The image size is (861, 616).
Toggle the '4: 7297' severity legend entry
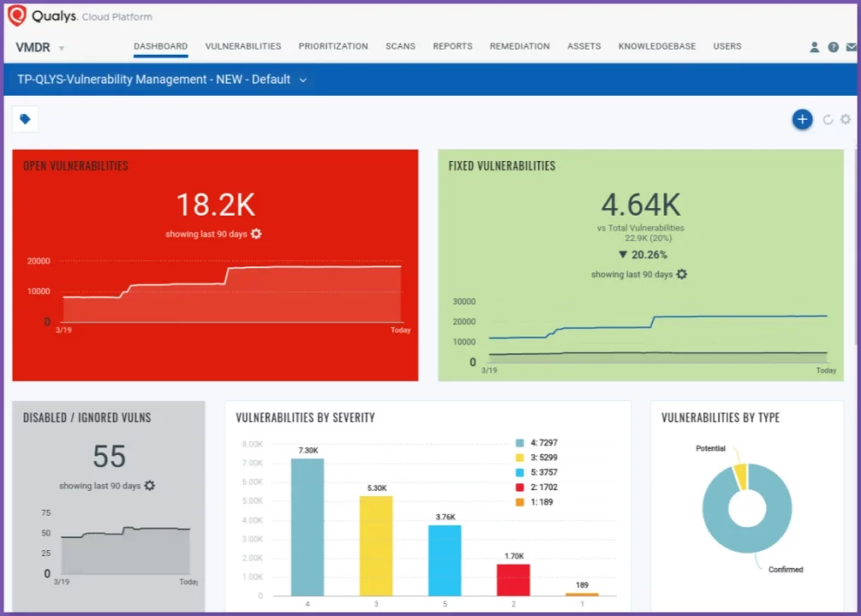click(539, 444)
